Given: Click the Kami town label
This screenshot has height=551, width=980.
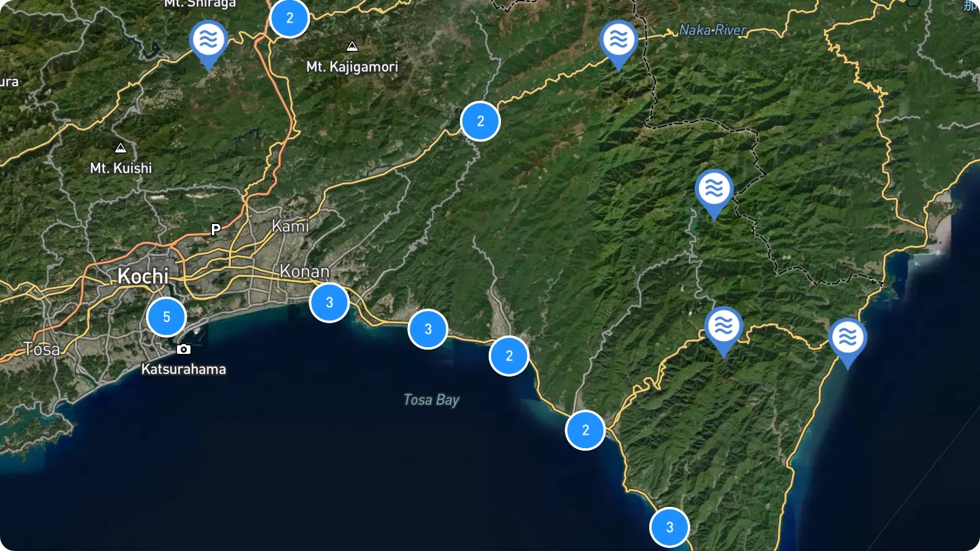Looking at the screenshot, I should 290,226.
